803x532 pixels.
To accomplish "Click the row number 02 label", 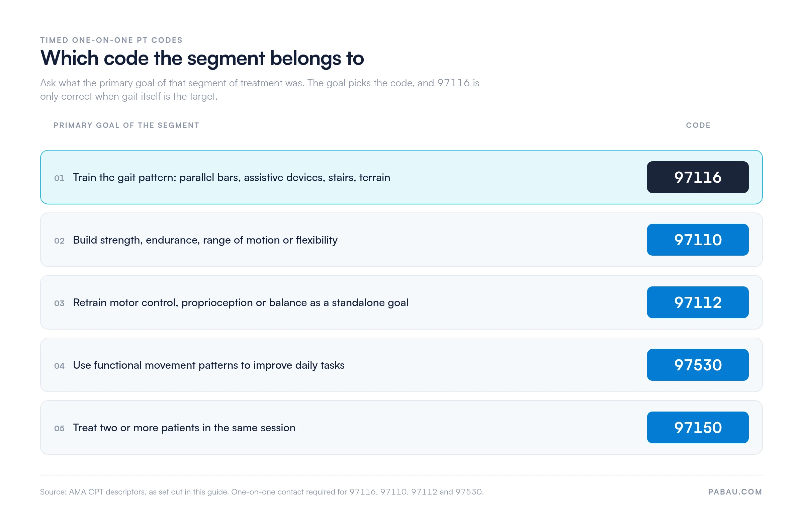I will (59, 241).
